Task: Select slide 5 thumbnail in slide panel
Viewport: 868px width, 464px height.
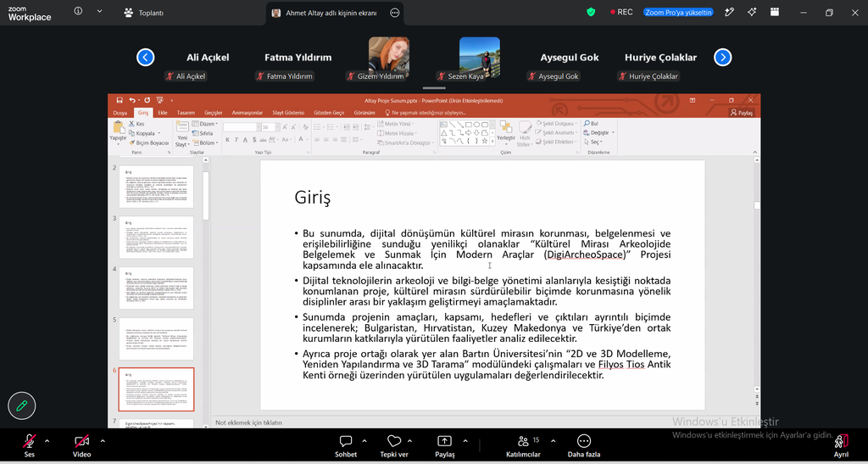Action: click(x=157, y=338)
